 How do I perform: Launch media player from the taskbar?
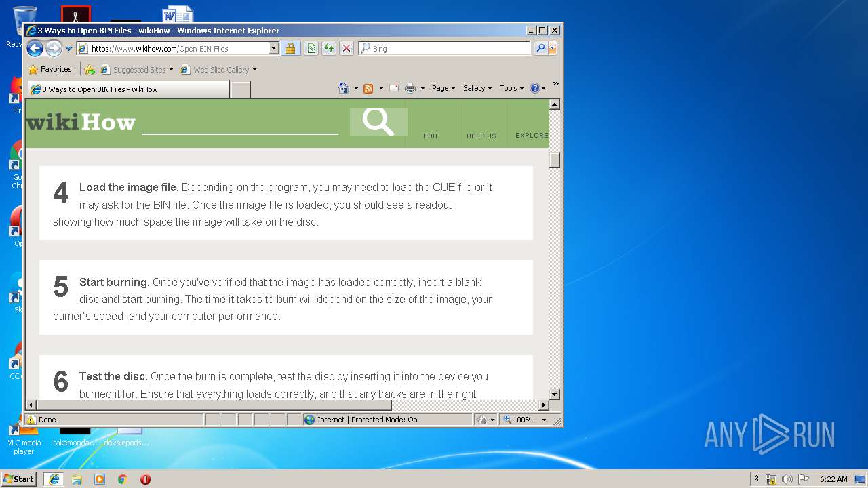click(x=100, y=479)
